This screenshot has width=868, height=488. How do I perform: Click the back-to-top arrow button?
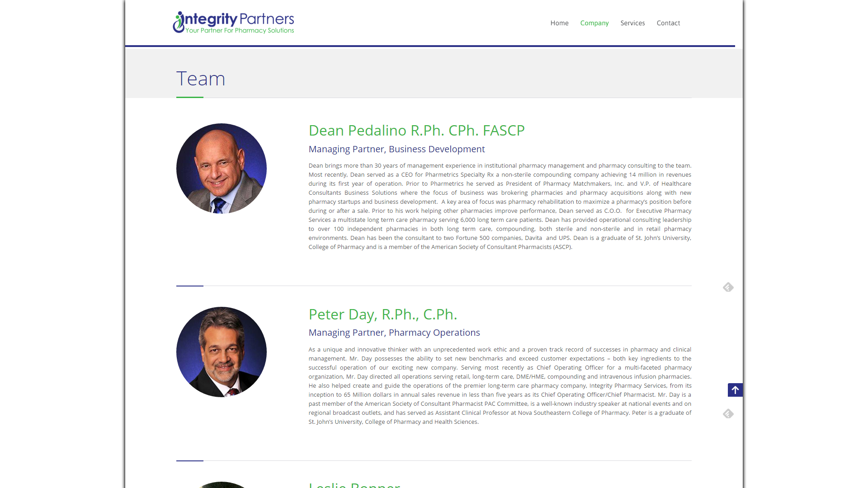click(735, 390)
